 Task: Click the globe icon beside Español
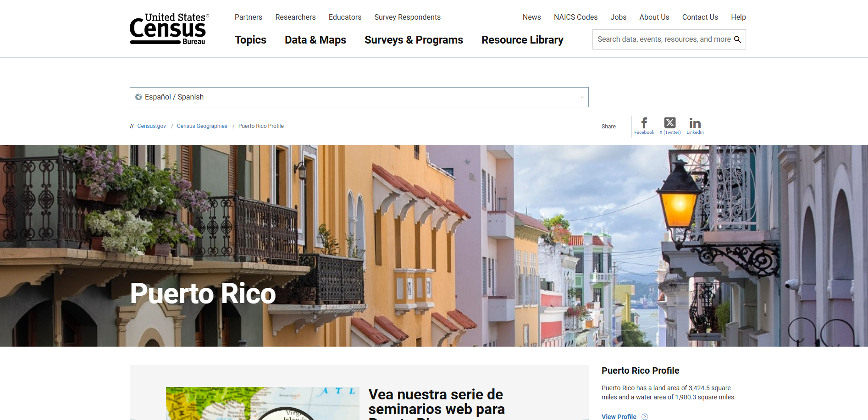coord(139,97)
